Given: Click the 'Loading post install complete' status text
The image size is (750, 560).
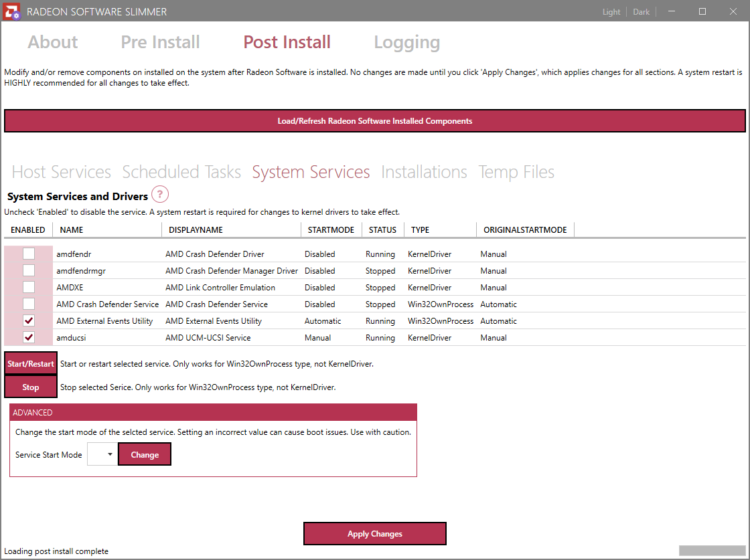Looking at the screenshot, I should tap(56, 551).
